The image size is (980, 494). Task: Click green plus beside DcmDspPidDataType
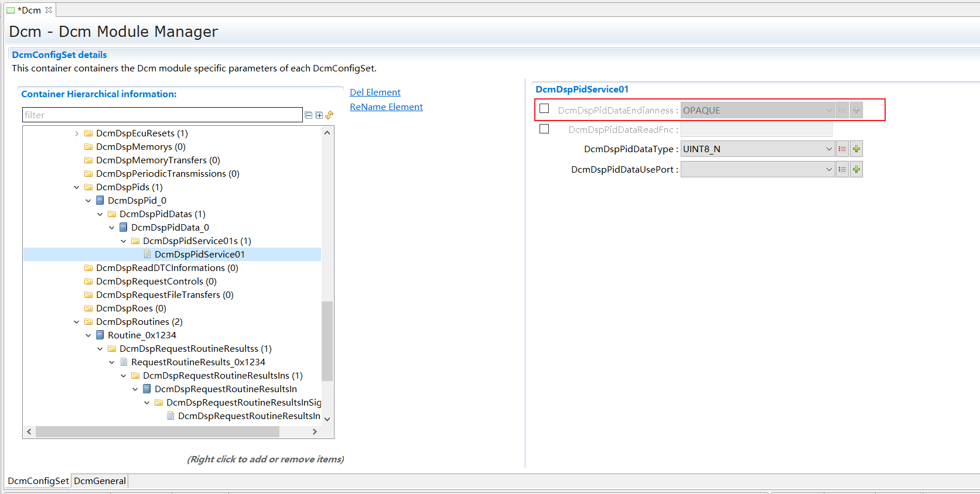(856, 149)
